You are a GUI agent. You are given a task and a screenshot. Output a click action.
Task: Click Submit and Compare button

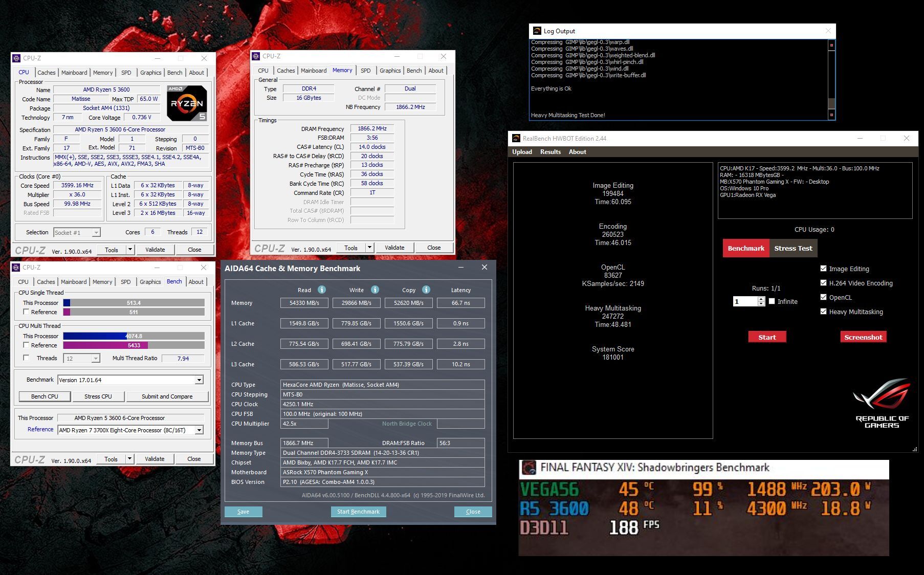[x=167, y=396]
